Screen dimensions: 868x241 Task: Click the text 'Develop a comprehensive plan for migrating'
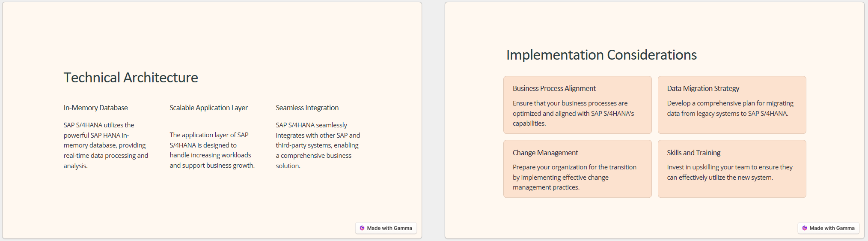click(730, 103)
